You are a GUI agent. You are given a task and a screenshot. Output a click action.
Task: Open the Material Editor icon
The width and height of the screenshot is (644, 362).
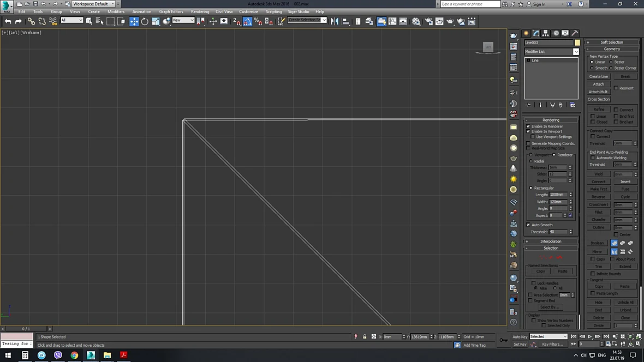click(x=416, y=21)
